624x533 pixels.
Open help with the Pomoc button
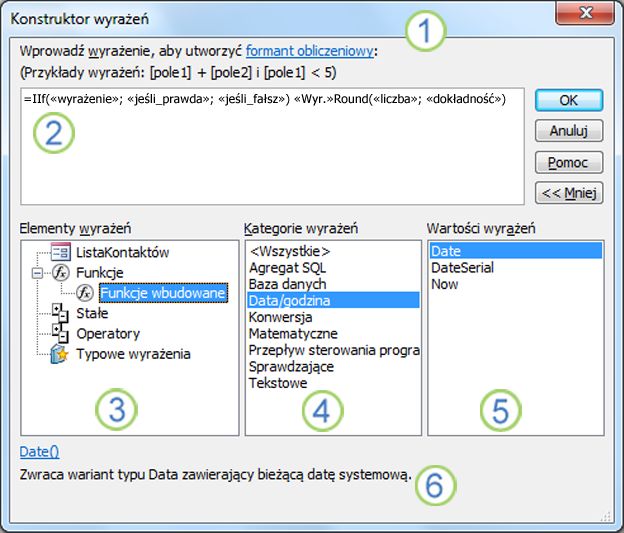(x=569, y=162)
